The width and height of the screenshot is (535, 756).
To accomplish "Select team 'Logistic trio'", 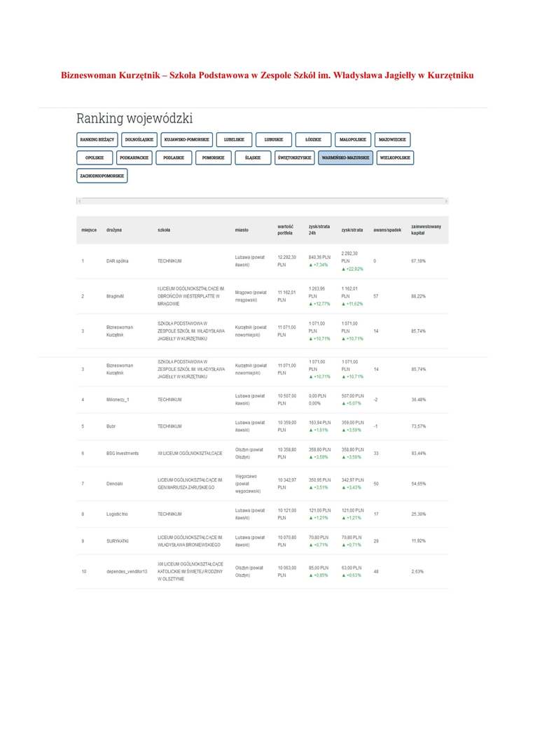I will (117, 514).
